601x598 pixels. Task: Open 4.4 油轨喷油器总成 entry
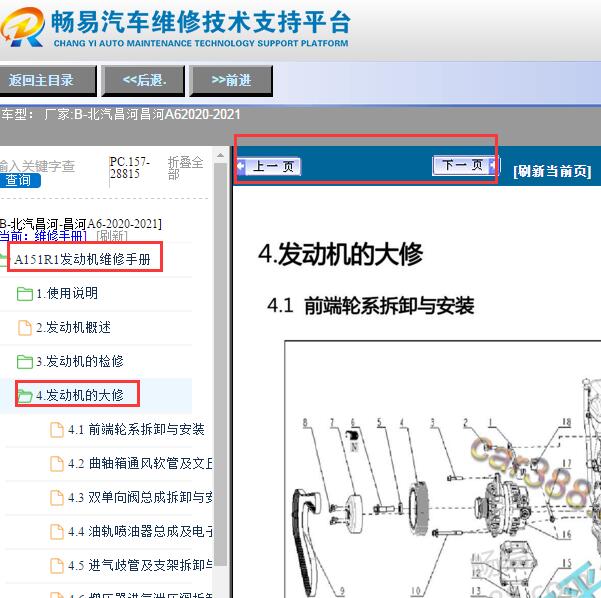point(140,531)
